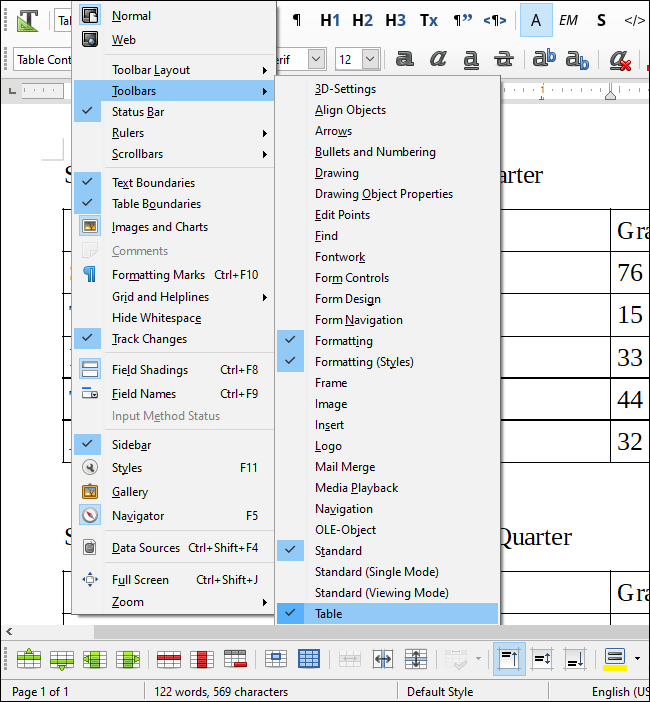Enable the Drawing toolbar

coord(388,173)
